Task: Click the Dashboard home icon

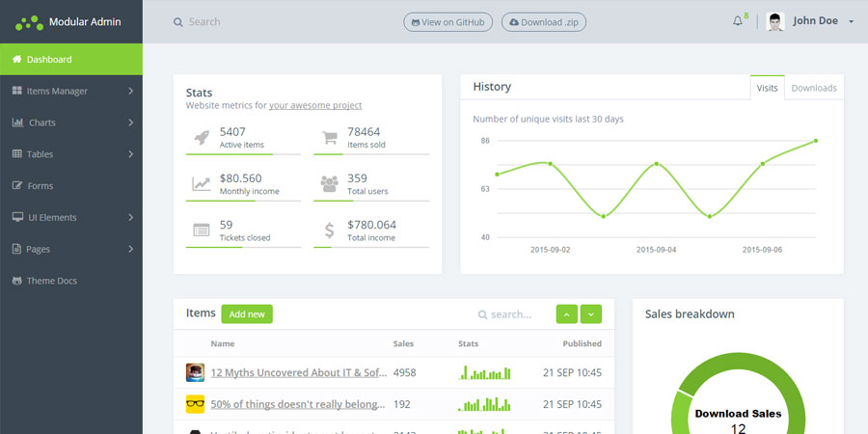Action: (x=16, y=59)
